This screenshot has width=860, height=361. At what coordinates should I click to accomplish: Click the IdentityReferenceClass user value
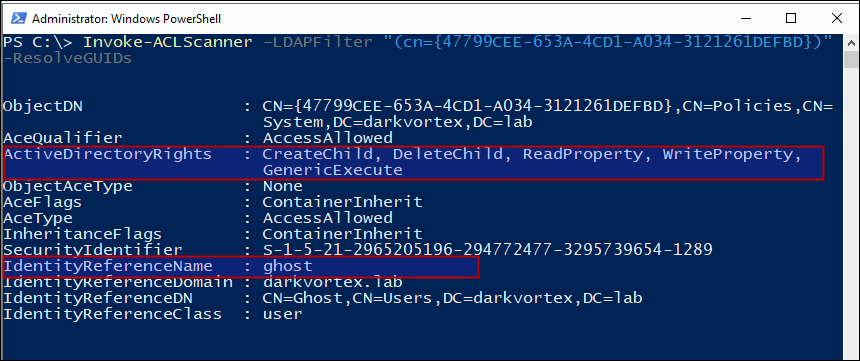click(x=282, y=314)
